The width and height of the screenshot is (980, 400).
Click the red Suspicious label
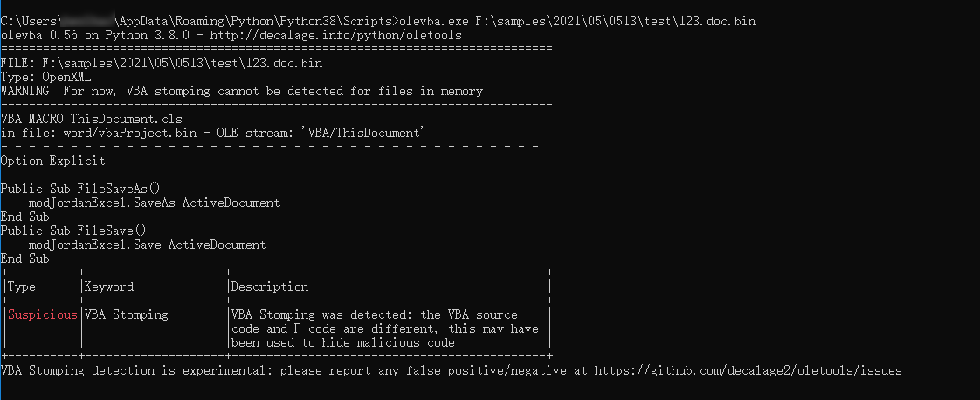43,315
